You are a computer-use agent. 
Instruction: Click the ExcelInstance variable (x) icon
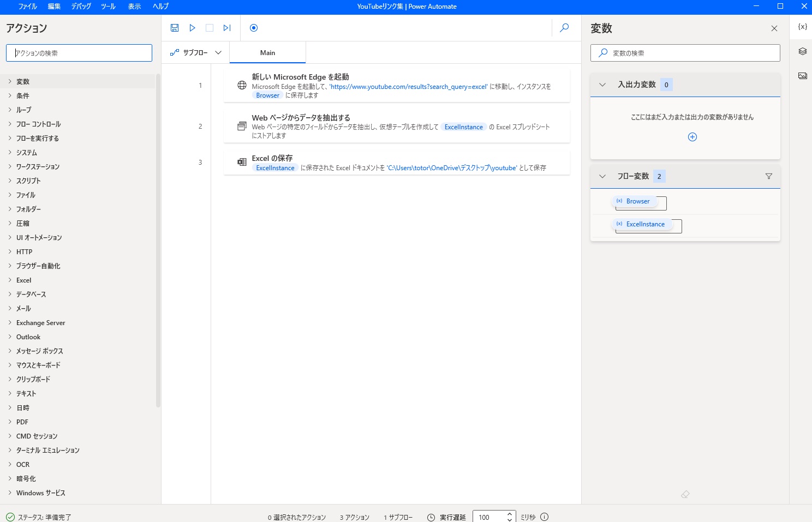(619, 224)
